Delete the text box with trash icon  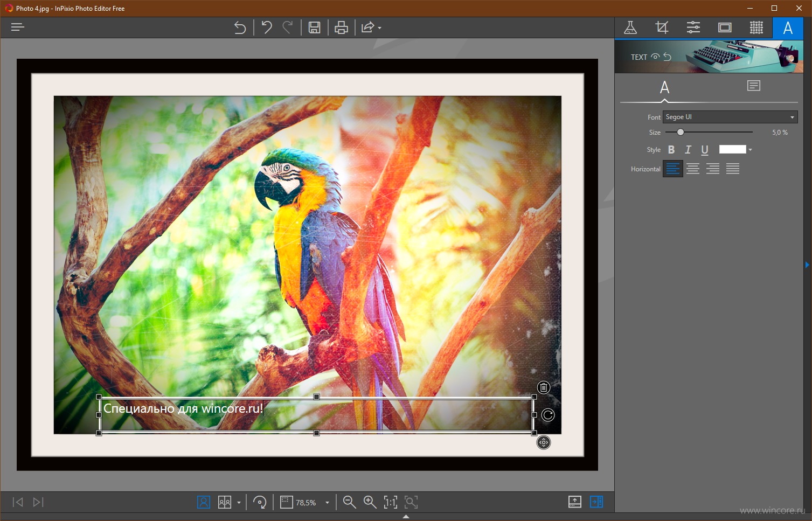[544, 387]
